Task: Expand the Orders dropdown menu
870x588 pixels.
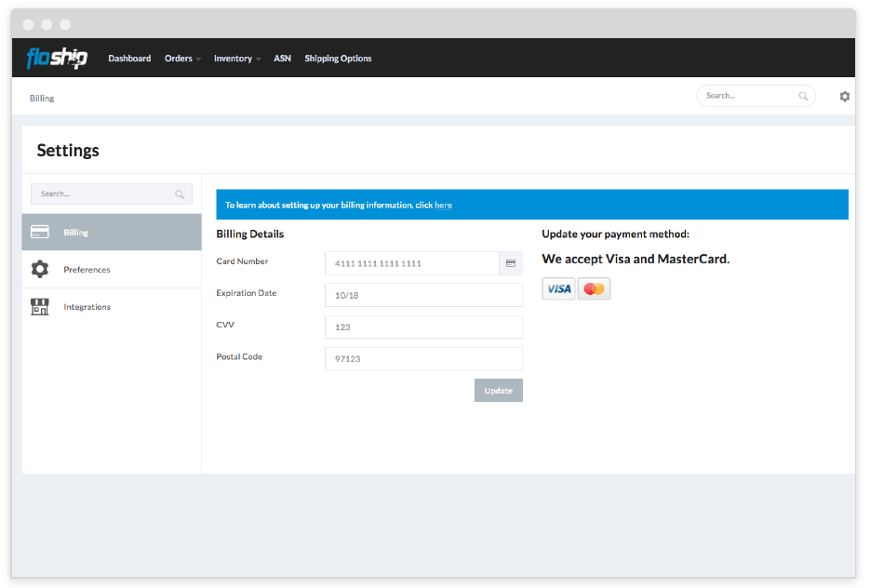Action: click(x=182, y=59)
